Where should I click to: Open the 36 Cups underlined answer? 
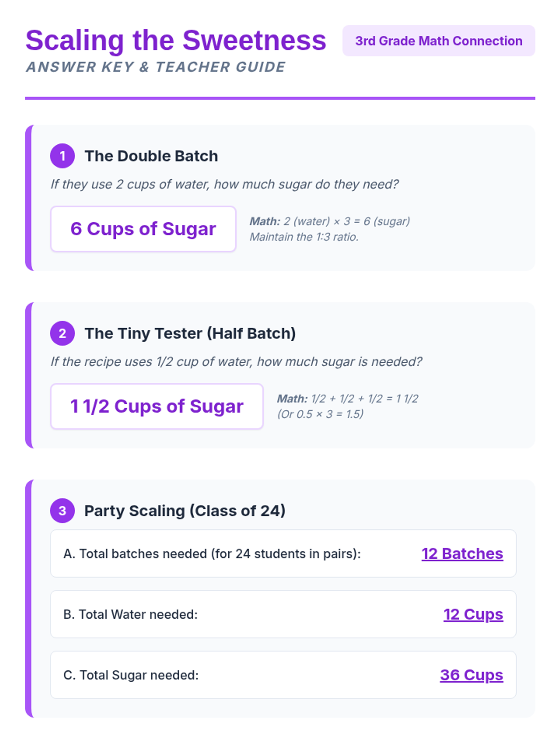(472, 675)
